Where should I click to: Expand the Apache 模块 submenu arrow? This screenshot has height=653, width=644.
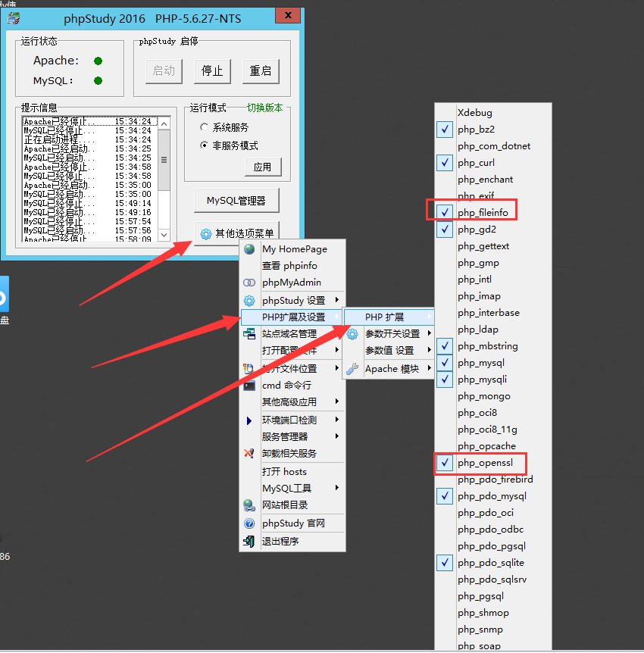click(430, 368)
